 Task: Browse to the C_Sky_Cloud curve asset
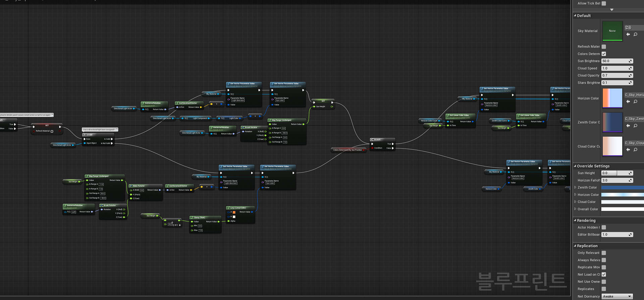[x=635, y=150]
